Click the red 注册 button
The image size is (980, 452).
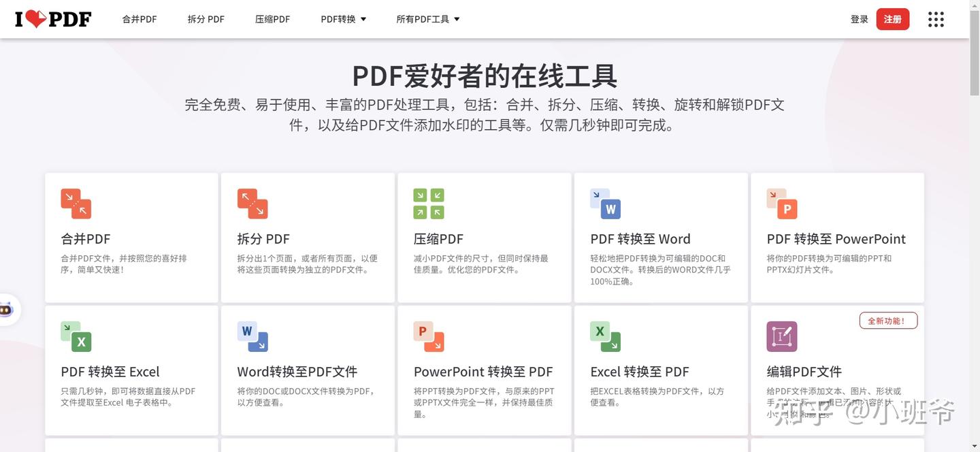click(893, 19)
